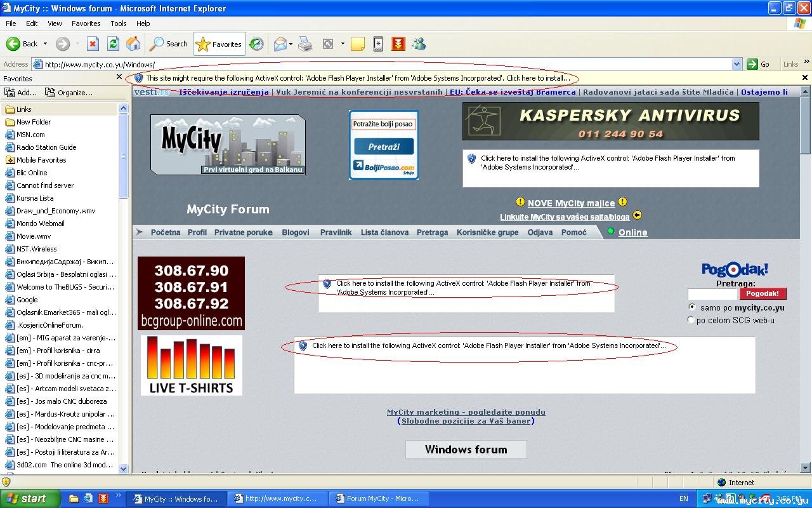Click the Pogodak search input field
Image resolution: width=812 pixels, height=508 pixels.
[x=712, y=293]
